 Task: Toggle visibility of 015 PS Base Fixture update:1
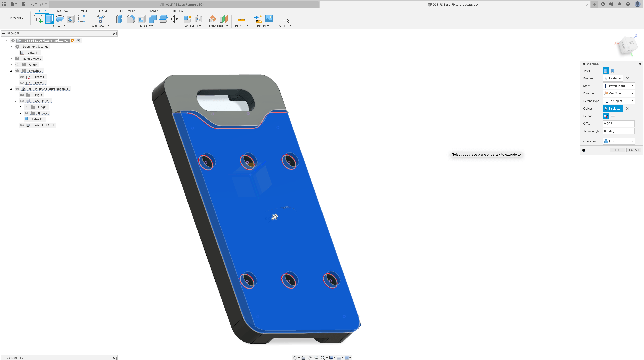[x=17, y=89]
